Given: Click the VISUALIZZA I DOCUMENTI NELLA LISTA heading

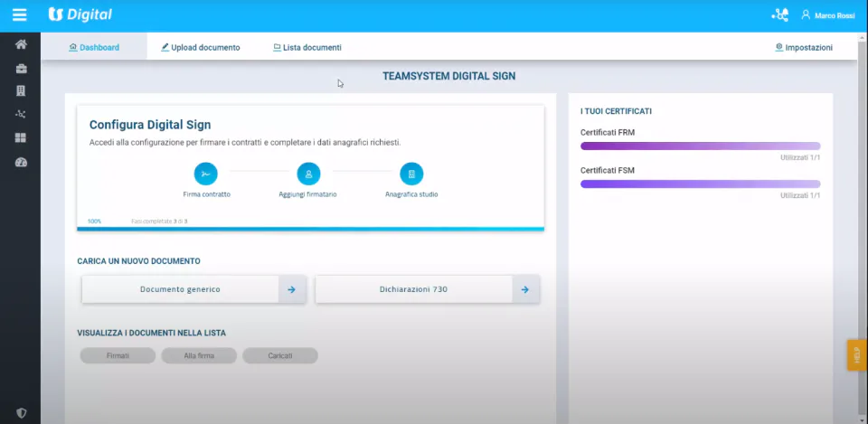Looking at the screenshot, I should coord(151,334).
